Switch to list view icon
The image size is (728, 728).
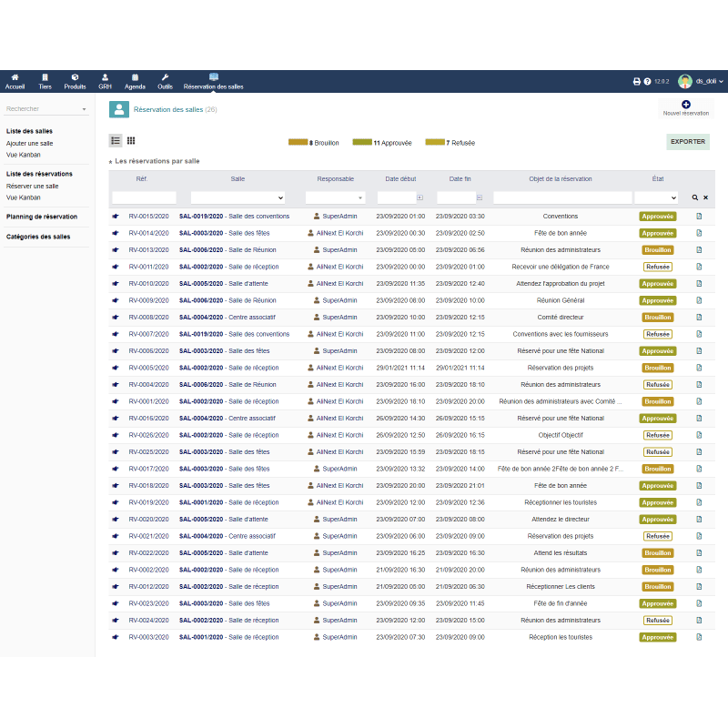click(x=116, y=140)
